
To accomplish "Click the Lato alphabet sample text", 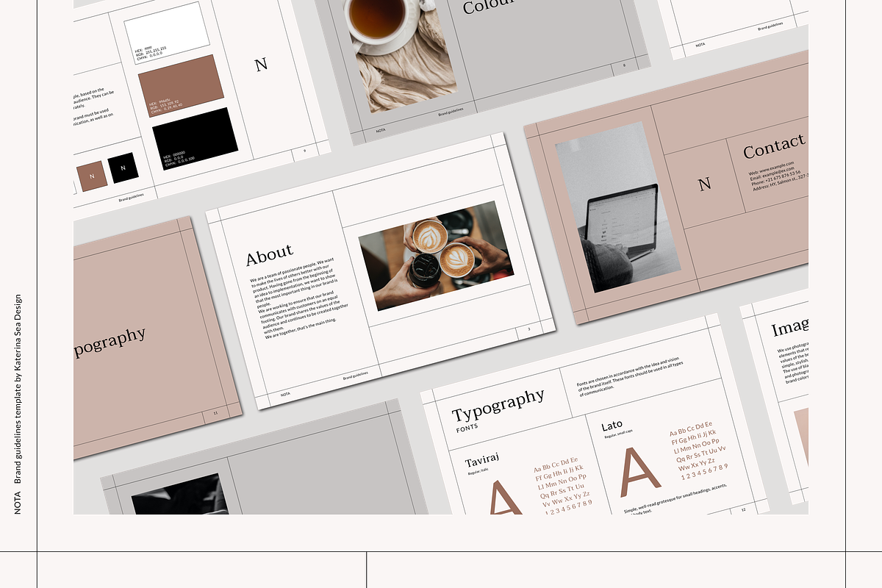I will (698, 450).
